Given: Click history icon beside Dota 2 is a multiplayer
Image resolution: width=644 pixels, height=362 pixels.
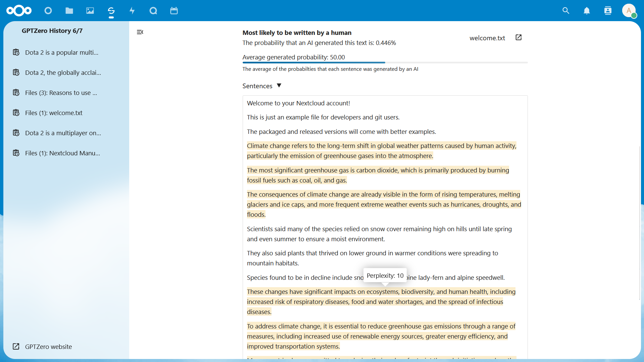Looking at the screenshot, I should click(16, 133).
